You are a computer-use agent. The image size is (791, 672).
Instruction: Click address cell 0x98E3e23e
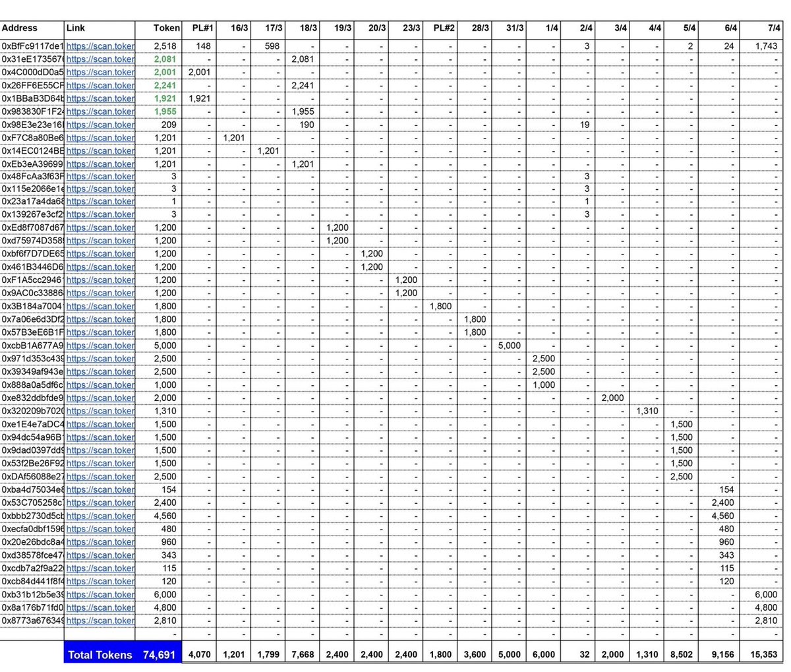click(33, 125)
